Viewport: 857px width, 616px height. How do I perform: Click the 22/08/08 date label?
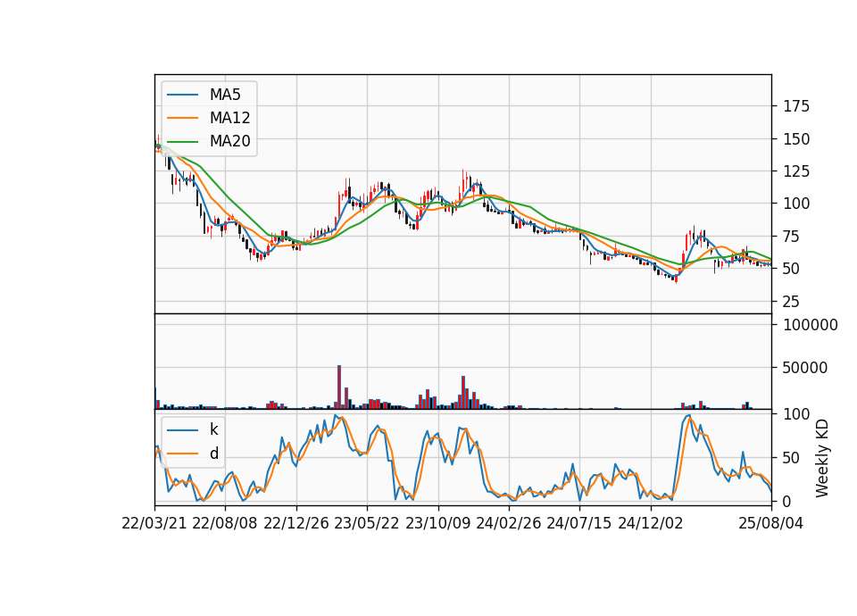click(225, 523)
